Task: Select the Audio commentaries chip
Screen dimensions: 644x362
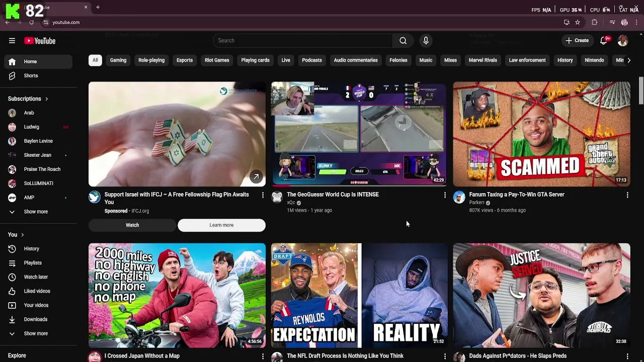Action: click(356, 60)
